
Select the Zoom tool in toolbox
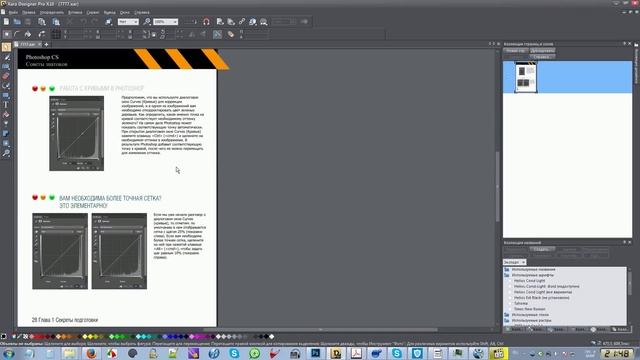(x=6, y=153)
